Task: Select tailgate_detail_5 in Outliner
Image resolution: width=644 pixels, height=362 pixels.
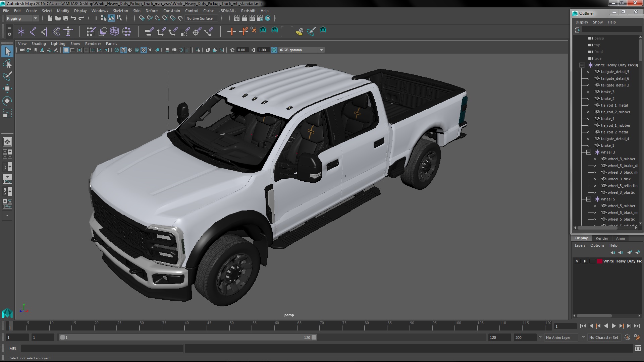Action: click(615, 72)
